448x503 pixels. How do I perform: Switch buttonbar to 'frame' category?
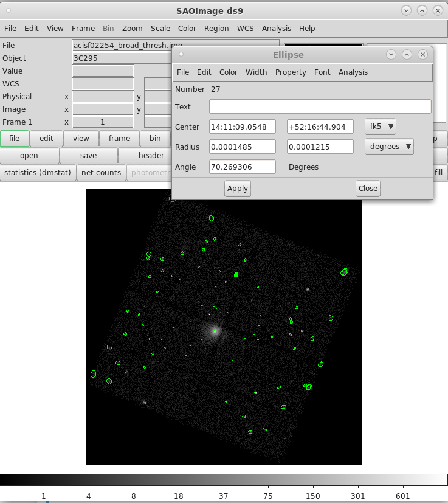tap(119, 138)
